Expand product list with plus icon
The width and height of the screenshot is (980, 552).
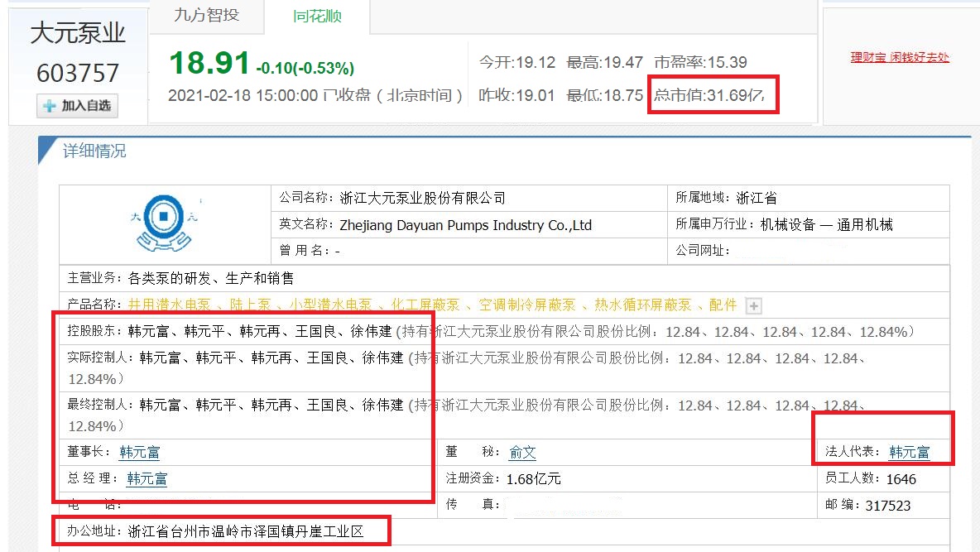(754, 305)
